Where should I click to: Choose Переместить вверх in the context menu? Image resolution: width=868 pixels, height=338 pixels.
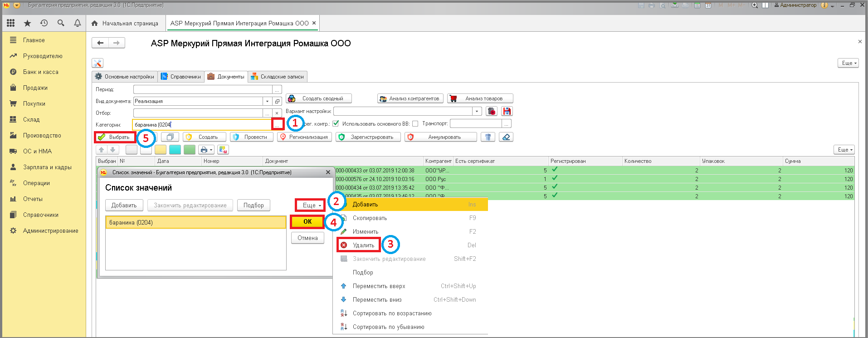click(x=410, y=286)
